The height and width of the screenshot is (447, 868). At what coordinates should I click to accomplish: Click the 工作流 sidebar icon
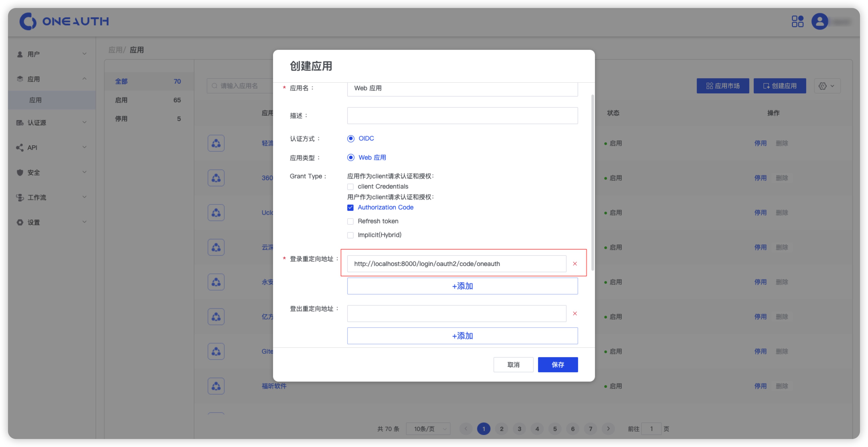(20, 197)
